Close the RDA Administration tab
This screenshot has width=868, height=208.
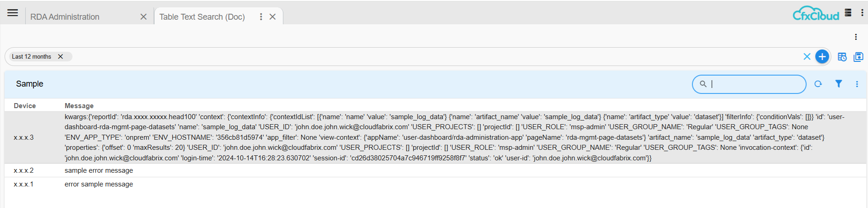click(x=144, y=17)
